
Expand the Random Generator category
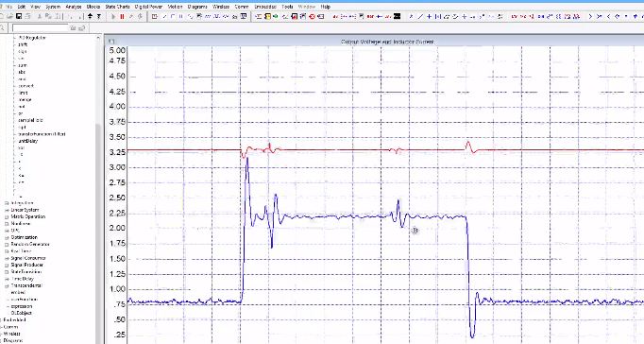tap(7, 244)
